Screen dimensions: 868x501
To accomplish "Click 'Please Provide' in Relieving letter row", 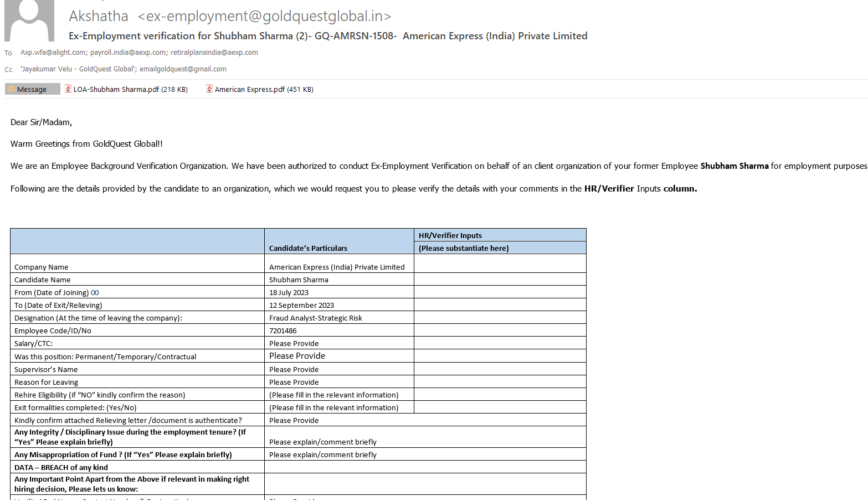I will [x=294, y=421].
